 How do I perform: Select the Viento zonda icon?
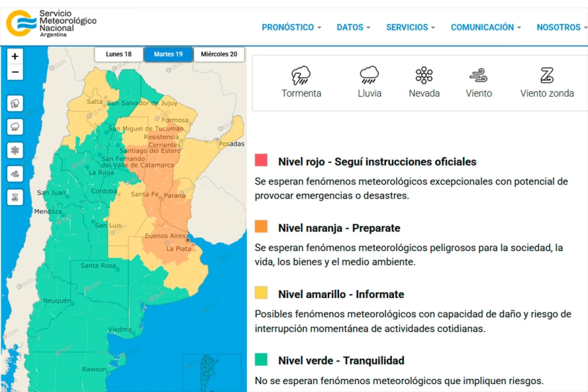(x=547, y=76)
